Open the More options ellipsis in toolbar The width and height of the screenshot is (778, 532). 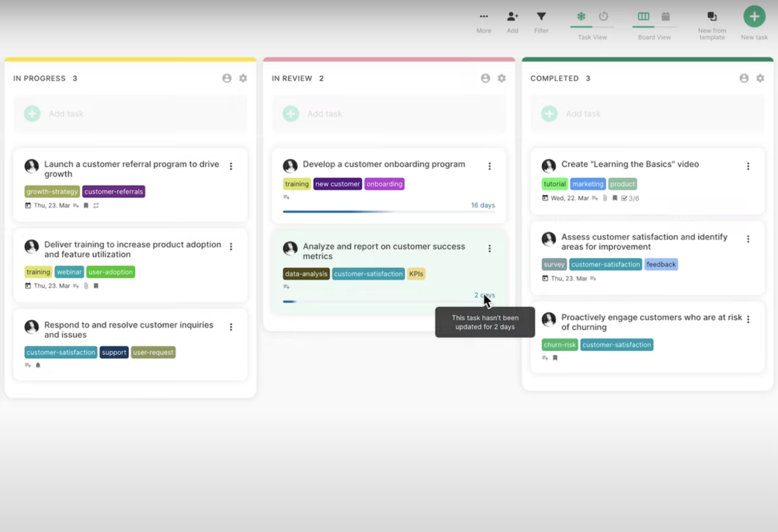483,17
